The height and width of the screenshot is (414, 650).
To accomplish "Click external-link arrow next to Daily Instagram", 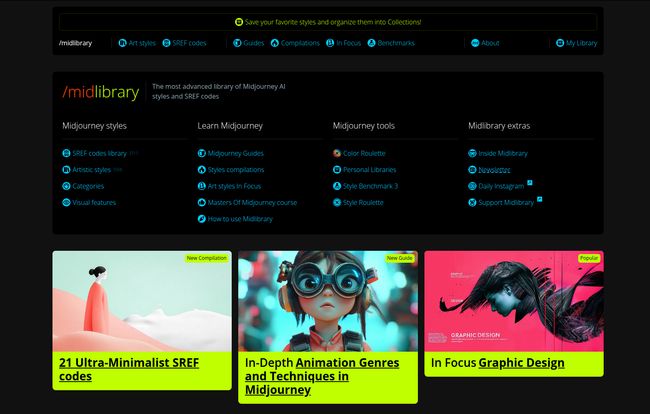I will pyautogui.click(x=529, y=183).
